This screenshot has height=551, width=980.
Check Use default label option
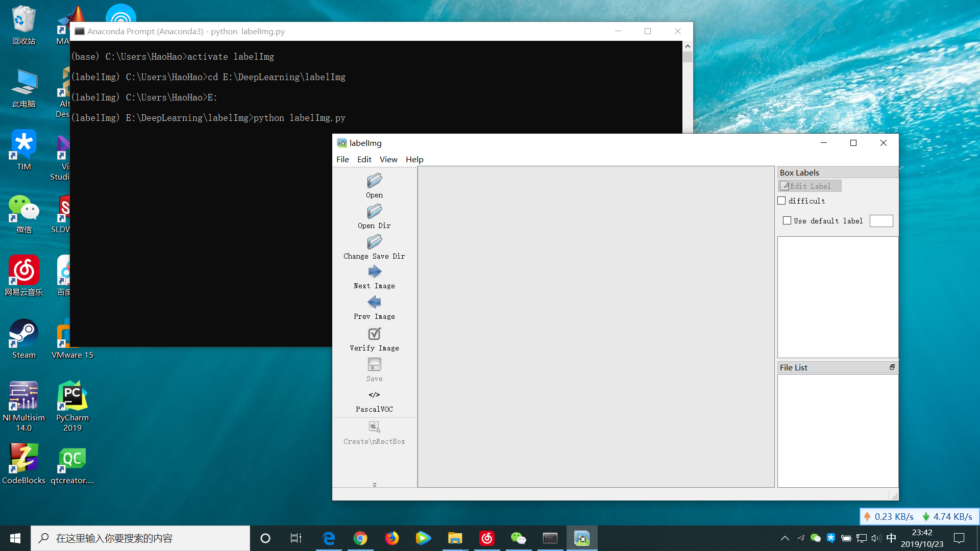coord(787,221)
